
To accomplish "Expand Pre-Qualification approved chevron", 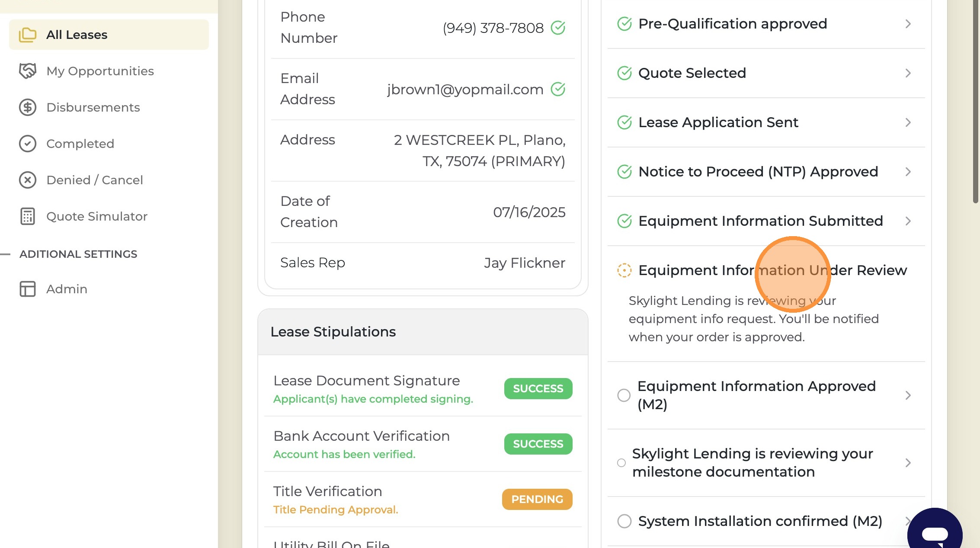I will 908,24.
